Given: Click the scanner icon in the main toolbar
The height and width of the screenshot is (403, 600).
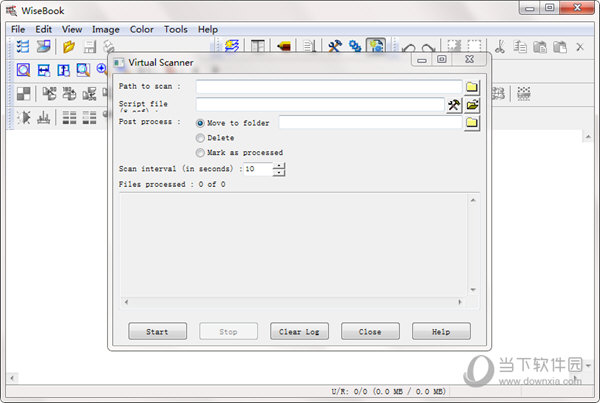Looking at the screenshot, I should click(44, 47).
